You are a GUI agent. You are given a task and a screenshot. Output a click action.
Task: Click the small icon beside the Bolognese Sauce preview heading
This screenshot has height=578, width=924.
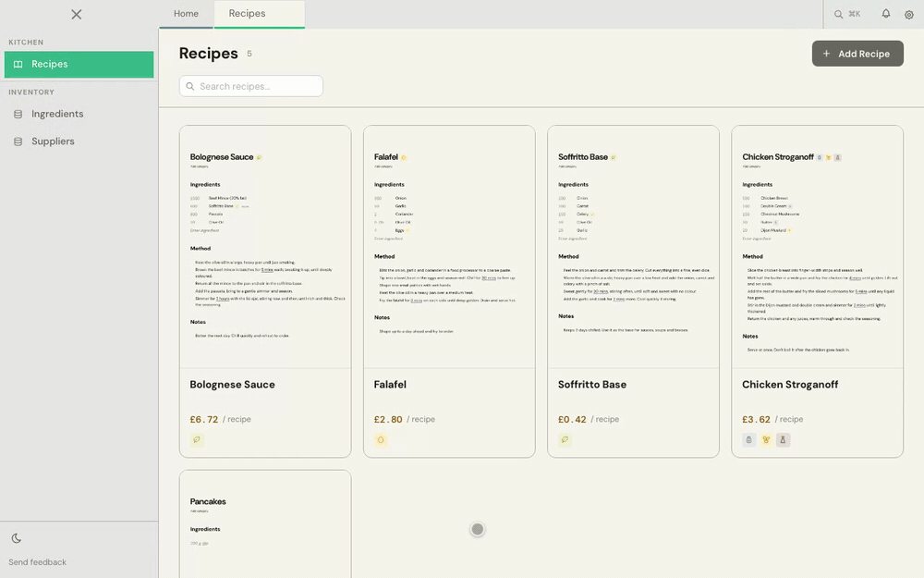260,157
